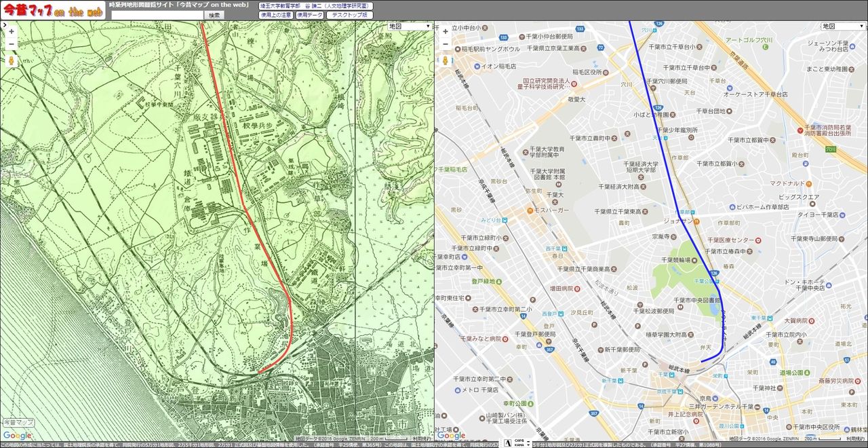Open the 使用上の注意 page
This screenshot has width=868, height=448.
[275, 15]
